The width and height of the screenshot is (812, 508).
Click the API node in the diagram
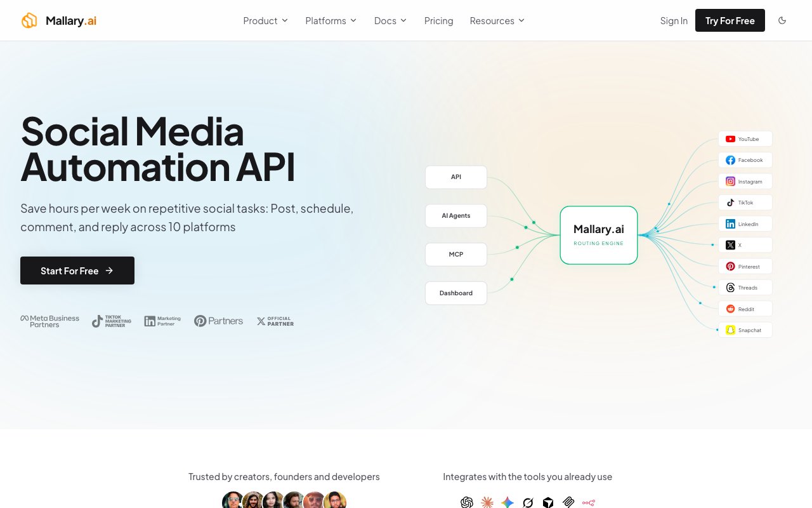click(x=456, y=177)
